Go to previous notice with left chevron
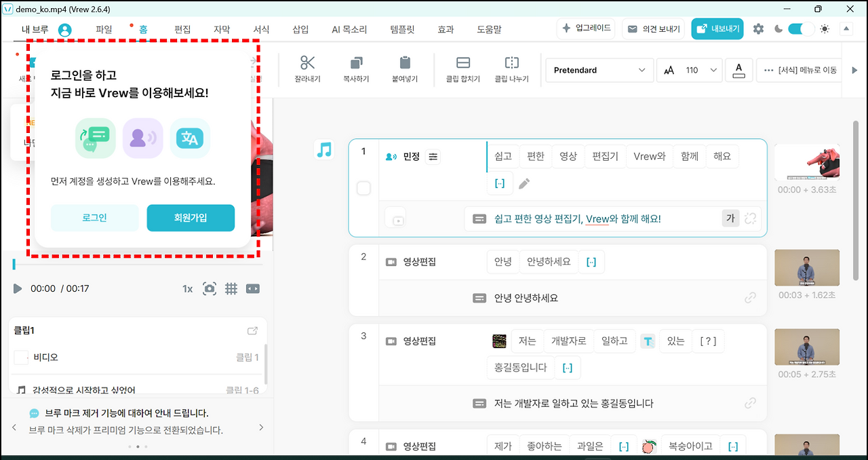The height and width of the screenshot is (460, 868). click(14, 427)
